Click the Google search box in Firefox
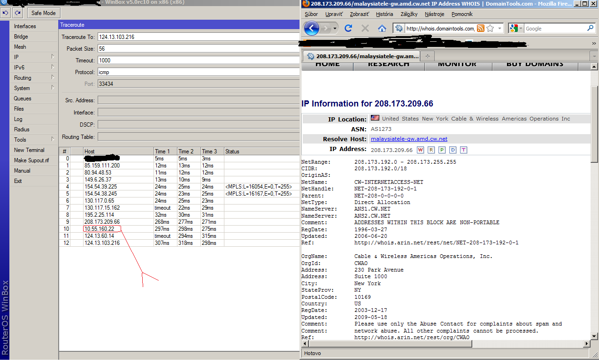 [555, 29]
